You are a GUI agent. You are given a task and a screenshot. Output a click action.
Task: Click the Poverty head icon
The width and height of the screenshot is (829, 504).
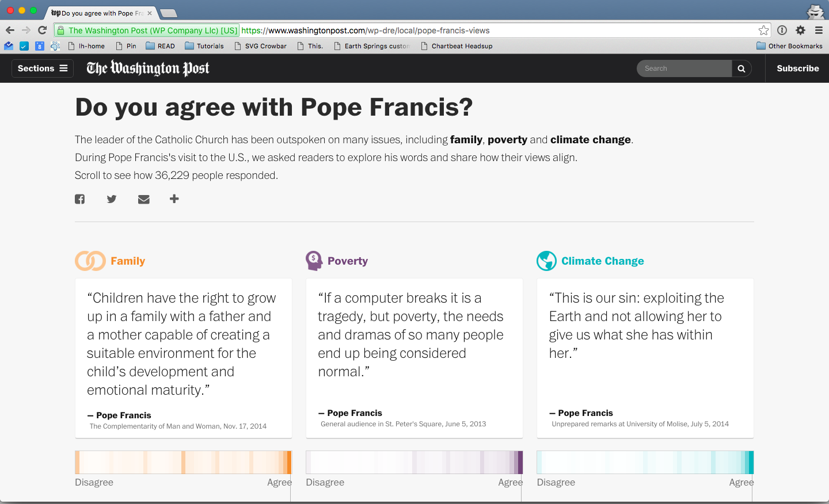click(x=314, y=261)
